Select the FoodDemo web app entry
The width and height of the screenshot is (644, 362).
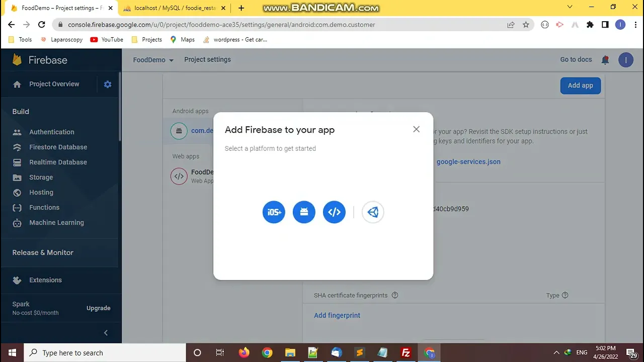pos(192,176)
